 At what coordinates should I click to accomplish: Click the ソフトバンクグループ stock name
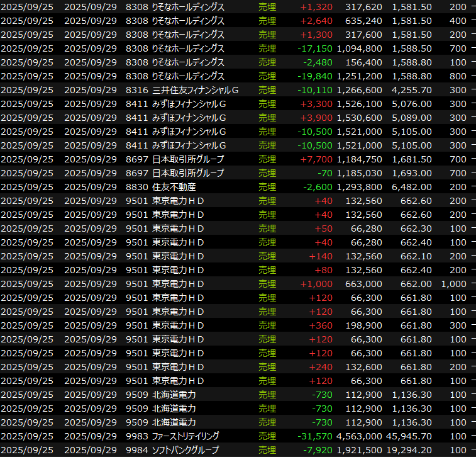(x=185, y=450)
